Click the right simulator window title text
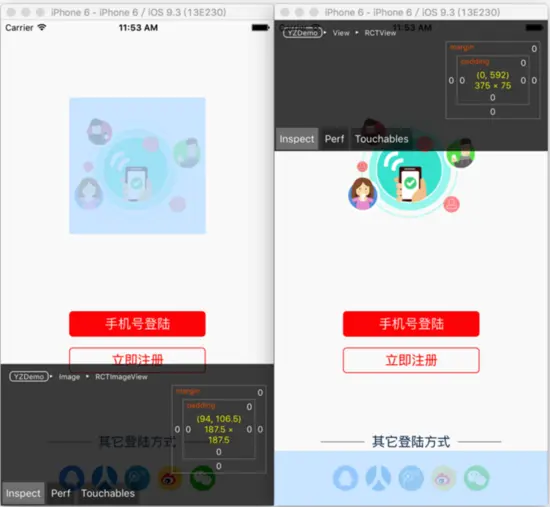 click(412, 12)
